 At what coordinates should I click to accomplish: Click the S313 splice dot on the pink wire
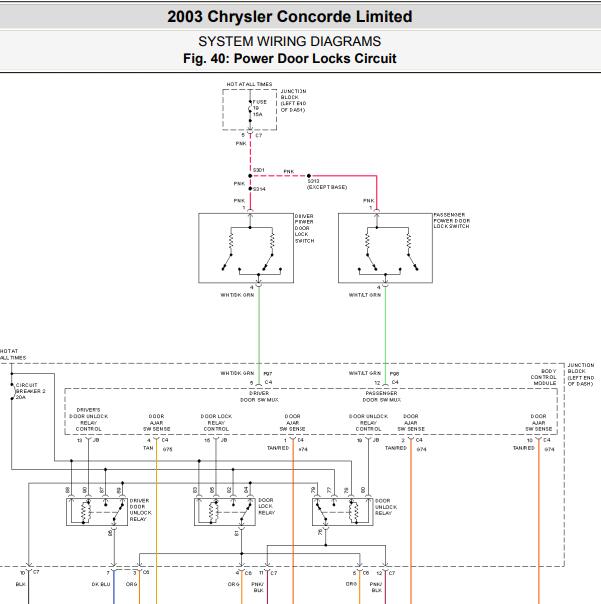pos(309,176)
